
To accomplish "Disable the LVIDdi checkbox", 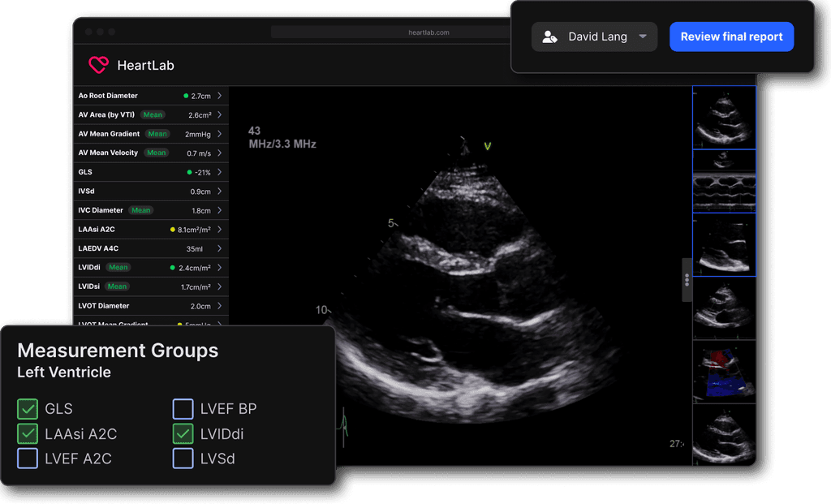I will pyautogui.click(x=182, y=433).
